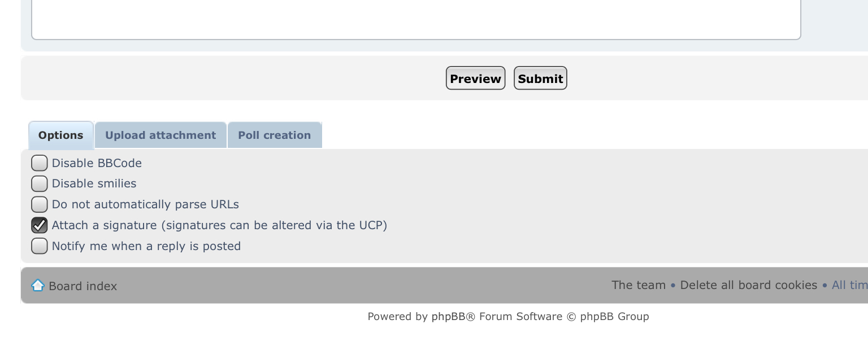Image resolution: width=868 pixels, height=359 pixels.
Task: Uncheck the Attach a signature checkbox
Action: coord(40,225)
